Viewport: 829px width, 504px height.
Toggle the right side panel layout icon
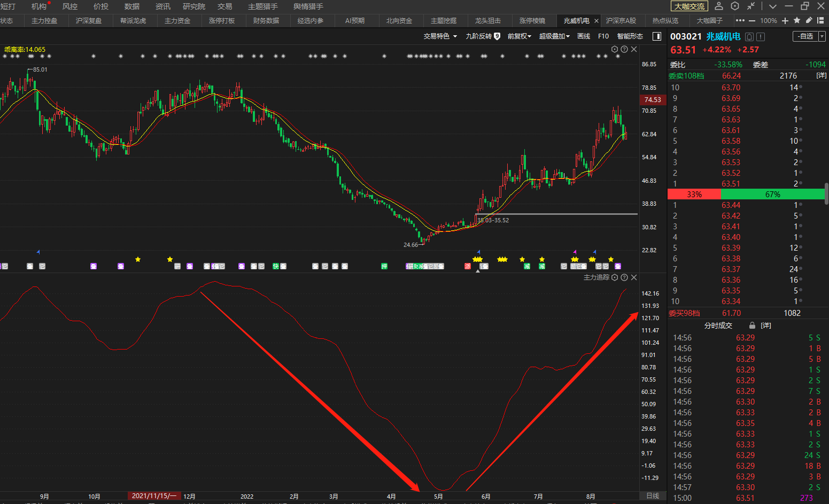(657, 36)
